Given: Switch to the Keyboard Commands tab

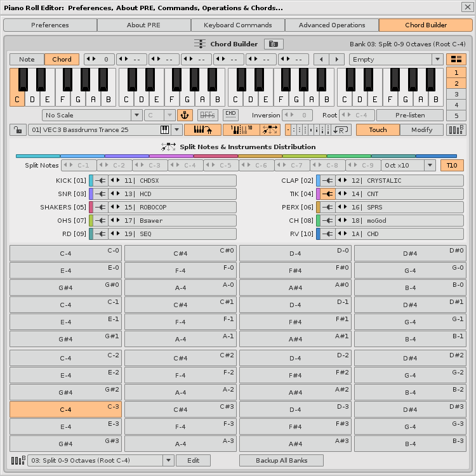Looking at the screenshot, I should coord(238,25).
